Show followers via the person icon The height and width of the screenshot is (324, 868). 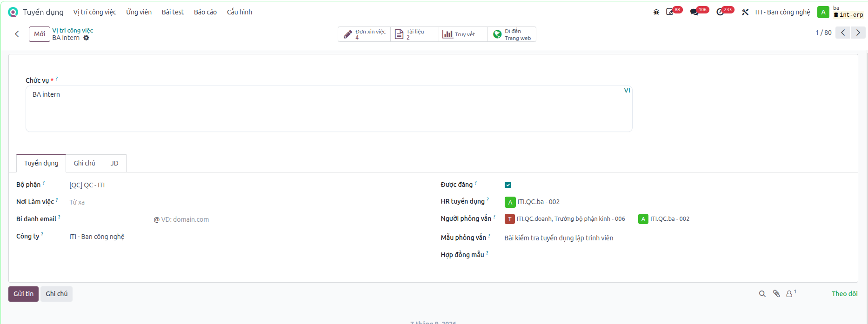click(x=790, y=294)
